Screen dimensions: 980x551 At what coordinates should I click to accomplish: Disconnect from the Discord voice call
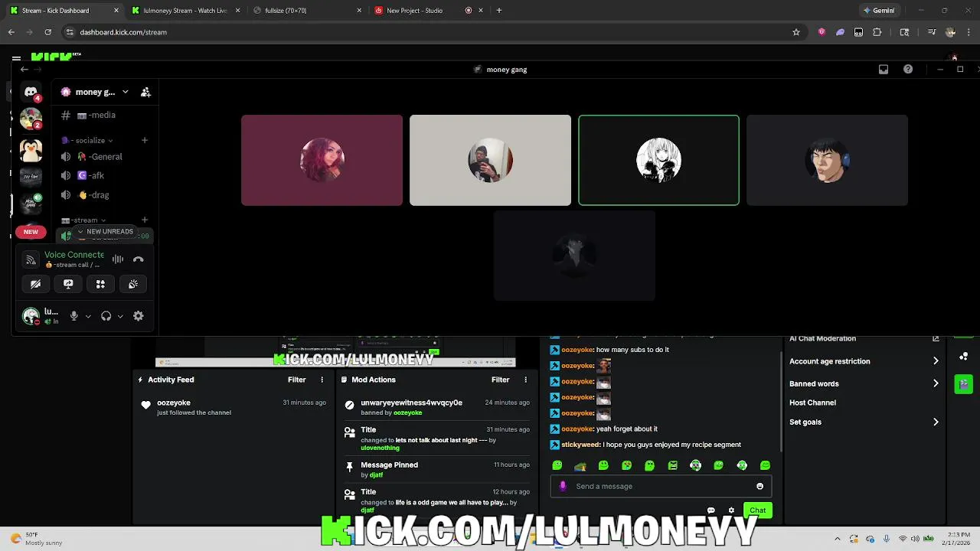coord(139,259)
